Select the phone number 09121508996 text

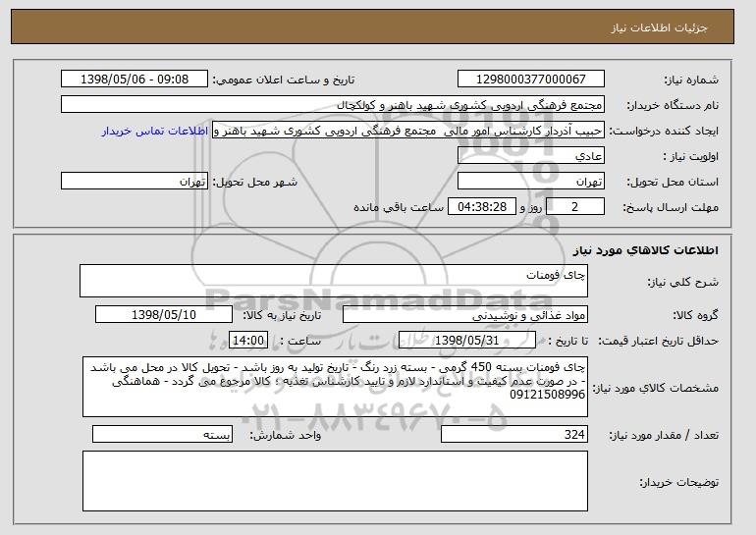547,395
